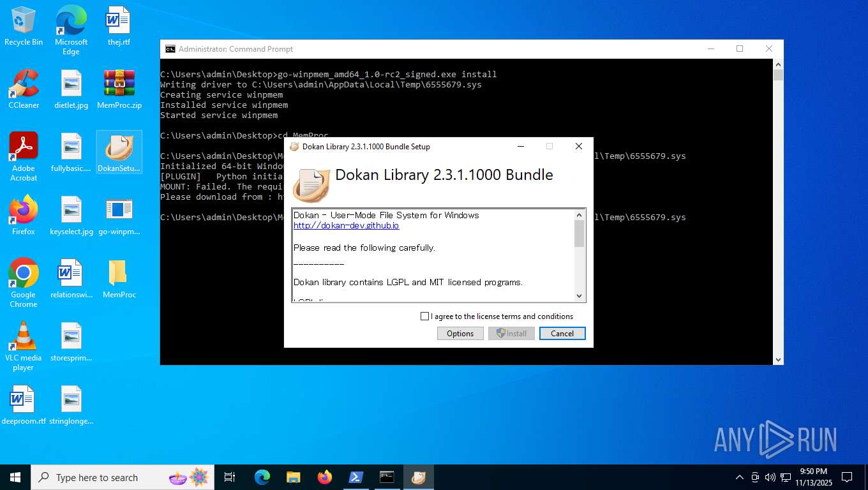This screenshot has height=490, width=868.
Task: Open Firefox from the taskbar
Action: [325, 477]
